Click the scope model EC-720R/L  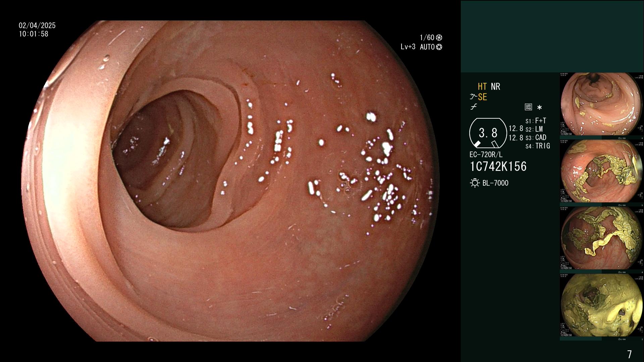click(x=486, y=155)
